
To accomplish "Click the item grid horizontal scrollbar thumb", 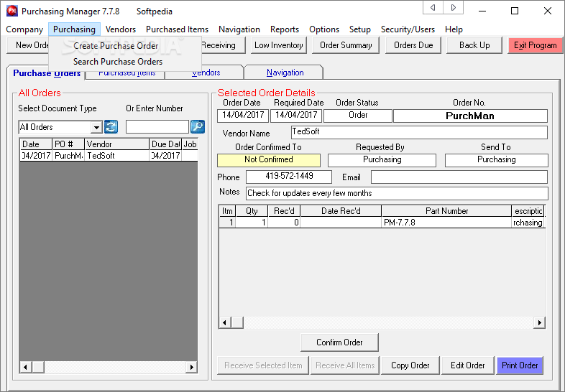I will (x=237, y=322).
